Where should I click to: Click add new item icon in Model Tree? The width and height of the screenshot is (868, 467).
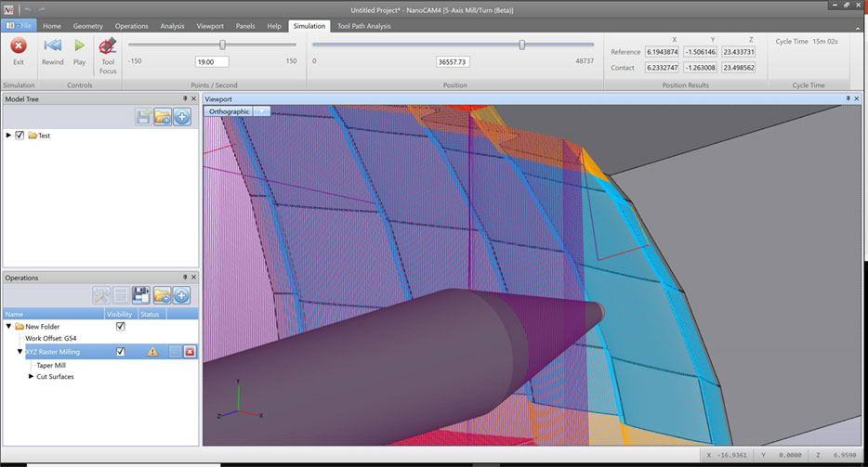[182, 117]
